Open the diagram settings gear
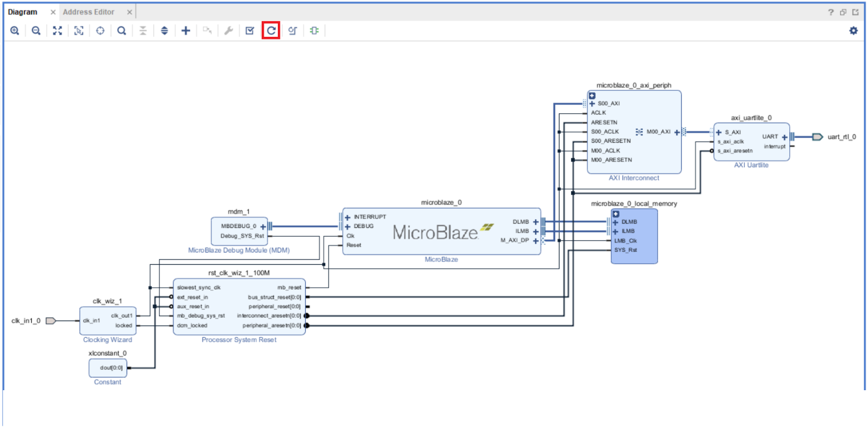This screenshot has width=868, height=427. pos(853,31)
